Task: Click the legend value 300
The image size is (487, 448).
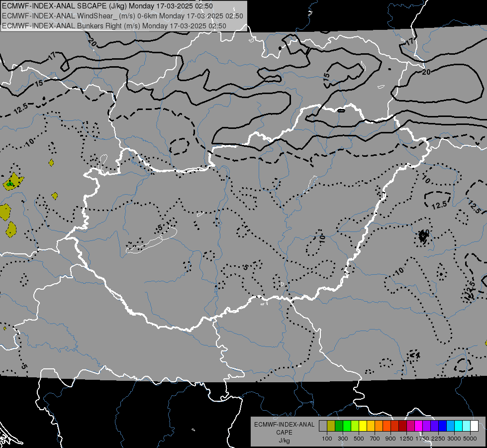Action: click(x=343, y=439)
